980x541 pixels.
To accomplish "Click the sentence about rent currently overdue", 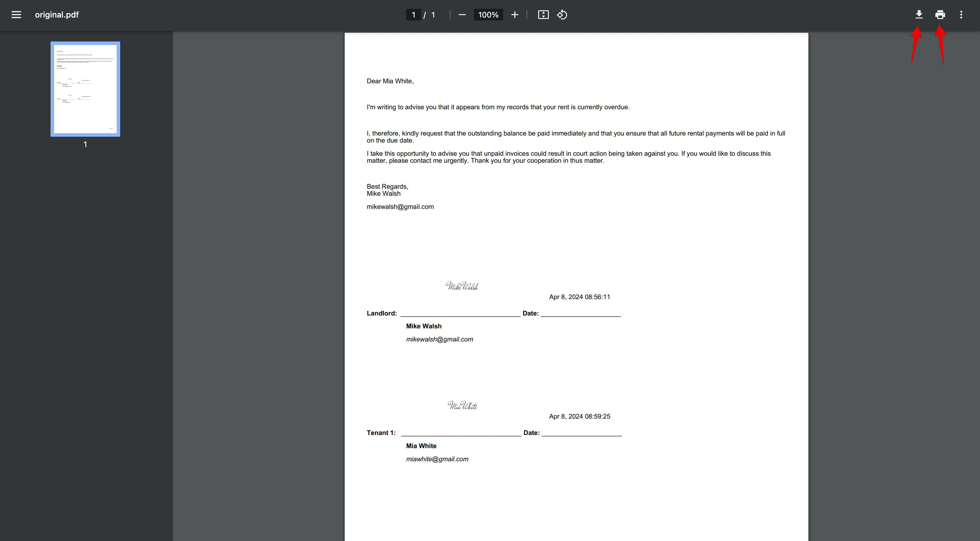I will (x=498, y=107).
